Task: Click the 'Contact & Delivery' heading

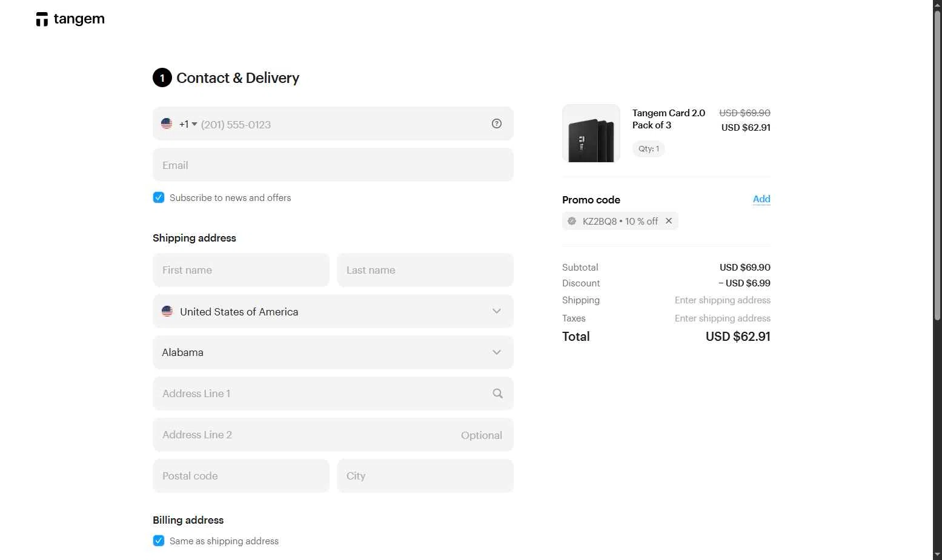Action: click(237, 78)
